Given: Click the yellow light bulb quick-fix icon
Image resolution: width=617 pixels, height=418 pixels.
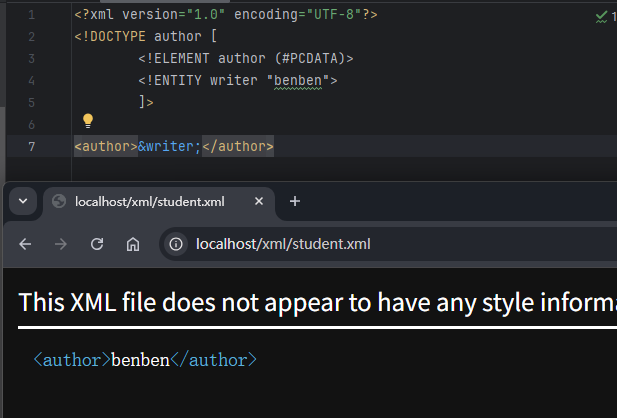Looking at the screenshot, I should [87, 121].
